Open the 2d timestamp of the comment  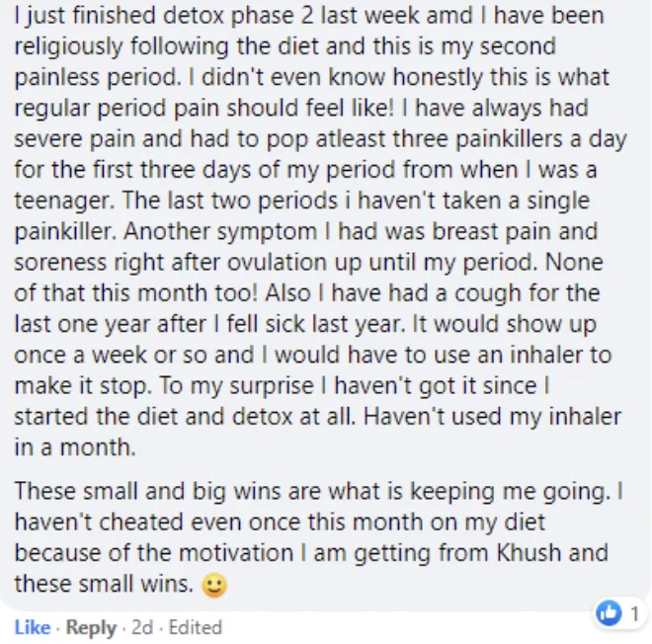(142, 627)
